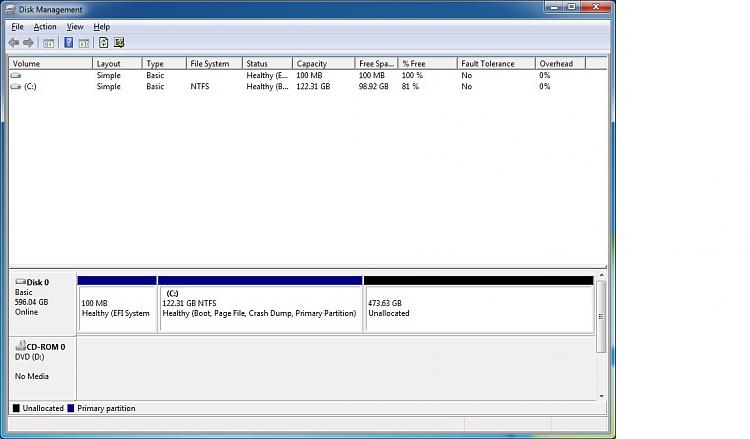Select the (C:) volume drive icon
750x439 pixels.
(16, 87)
